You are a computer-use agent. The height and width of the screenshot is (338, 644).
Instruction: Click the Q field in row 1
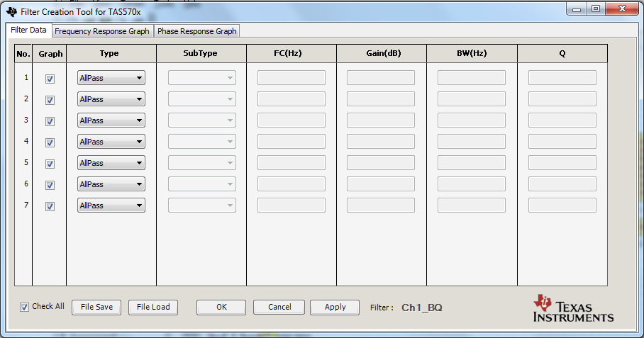(562, 78)
